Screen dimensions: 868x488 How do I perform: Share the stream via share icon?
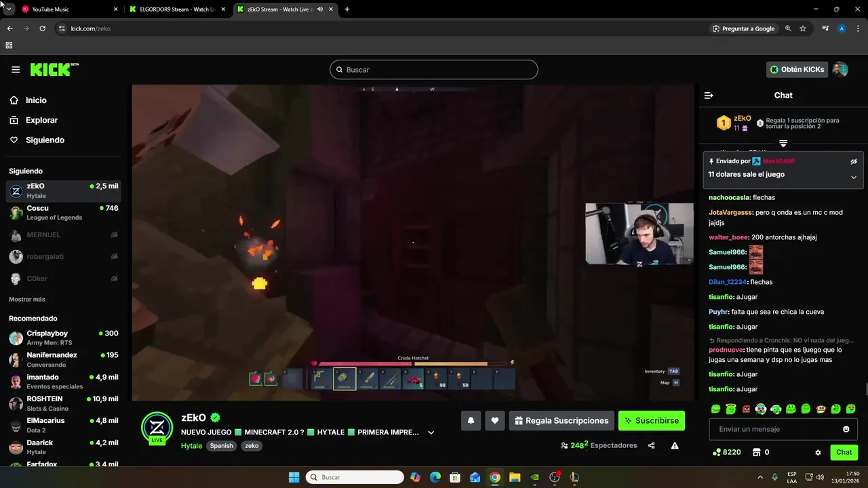pyautogui.click(x=652, y=445)
